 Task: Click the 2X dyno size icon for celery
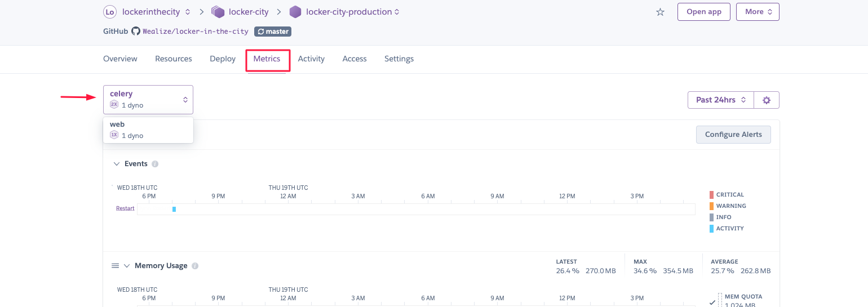(114, 105)
